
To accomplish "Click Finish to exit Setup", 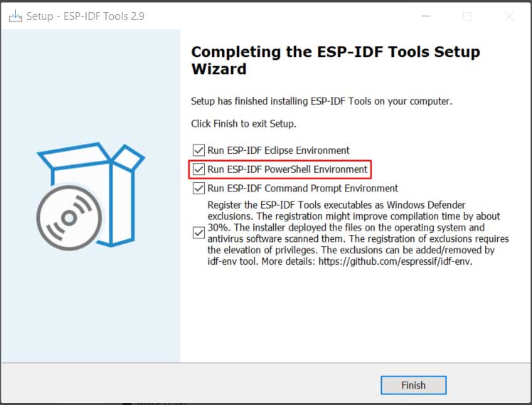I will point(413,385).
